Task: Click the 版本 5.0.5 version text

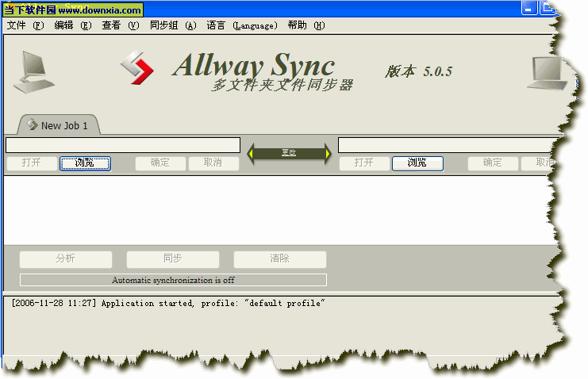Action: (418, 71)
